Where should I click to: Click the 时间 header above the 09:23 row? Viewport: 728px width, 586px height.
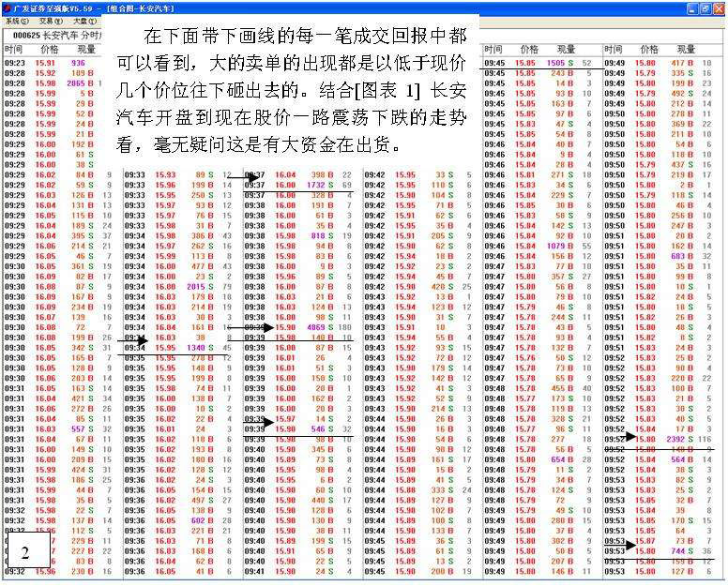(x=13, y=49)
